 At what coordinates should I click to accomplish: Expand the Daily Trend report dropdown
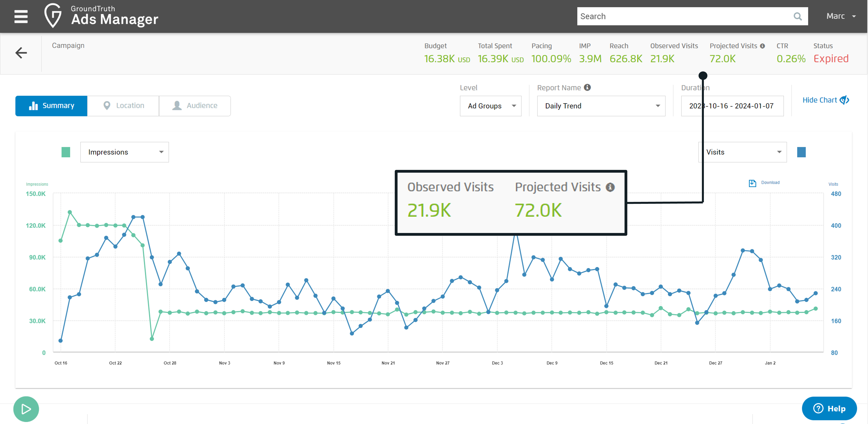tap(601, 106)
